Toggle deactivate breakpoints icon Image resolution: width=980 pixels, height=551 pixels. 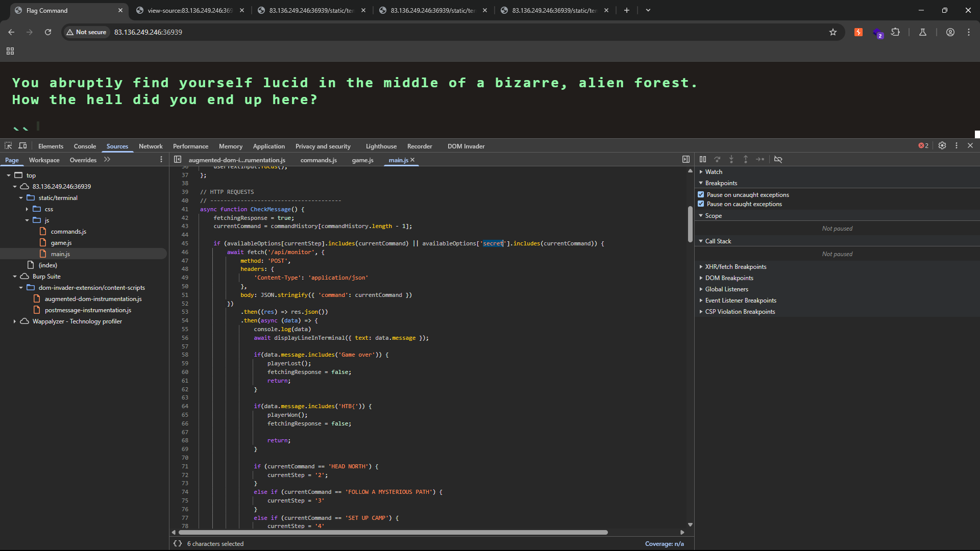(x=778, y=160)
